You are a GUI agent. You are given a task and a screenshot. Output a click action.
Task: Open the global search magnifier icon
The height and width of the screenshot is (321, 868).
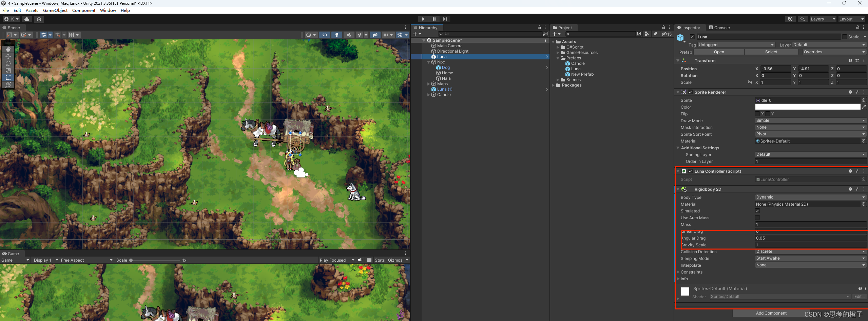point(802,19)
